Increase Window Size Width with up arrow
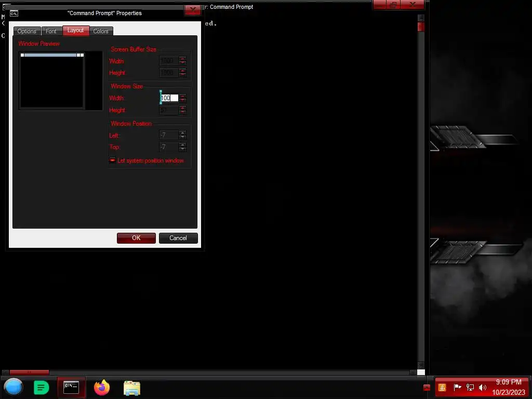This screenshot has width=532, height=399. (x=182, y=96)
